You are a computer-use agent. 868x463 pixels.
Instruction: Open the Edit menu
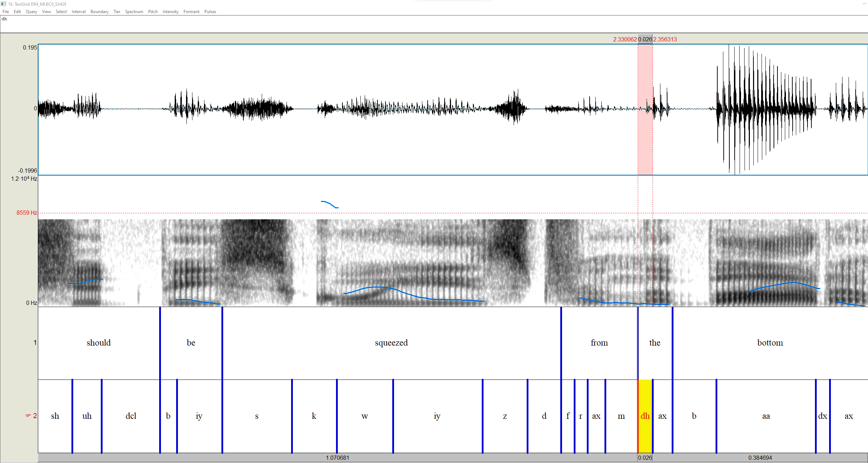[x=17, y=11]
